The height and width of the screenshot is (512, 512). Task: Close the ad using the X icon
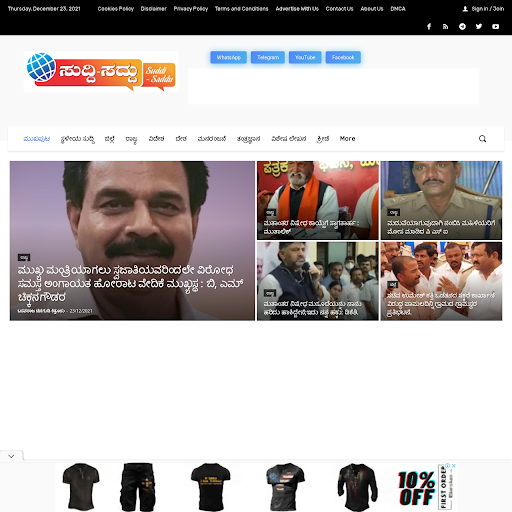tap(454, 466)
